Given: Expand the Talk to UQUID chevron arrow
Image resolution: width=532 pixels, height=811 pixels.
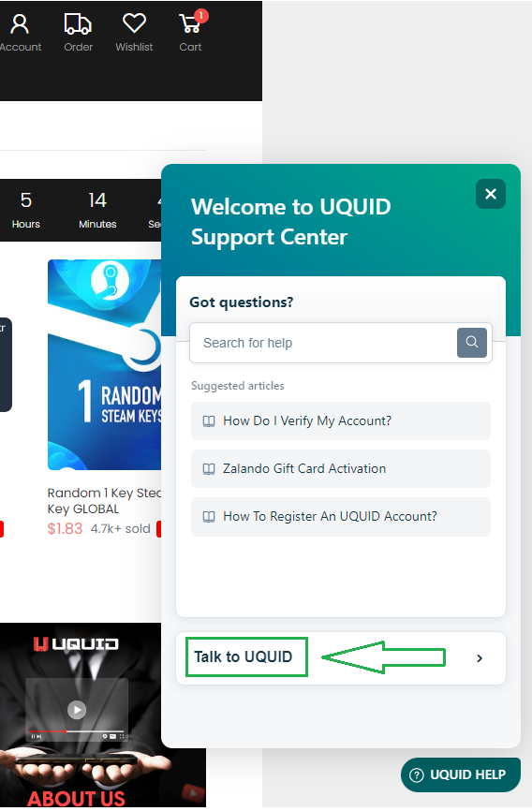Looking at the screenshot, I should click(480, 658).
